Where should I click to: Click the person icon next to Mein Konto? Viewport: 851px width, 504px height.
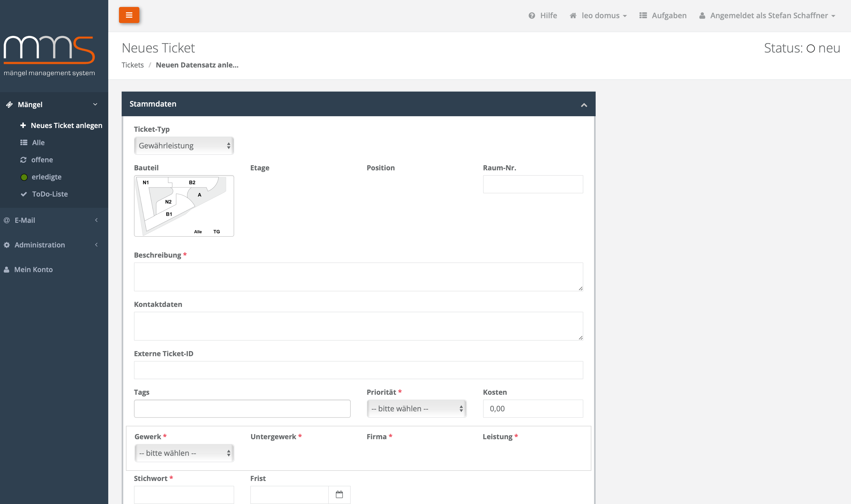6,270
